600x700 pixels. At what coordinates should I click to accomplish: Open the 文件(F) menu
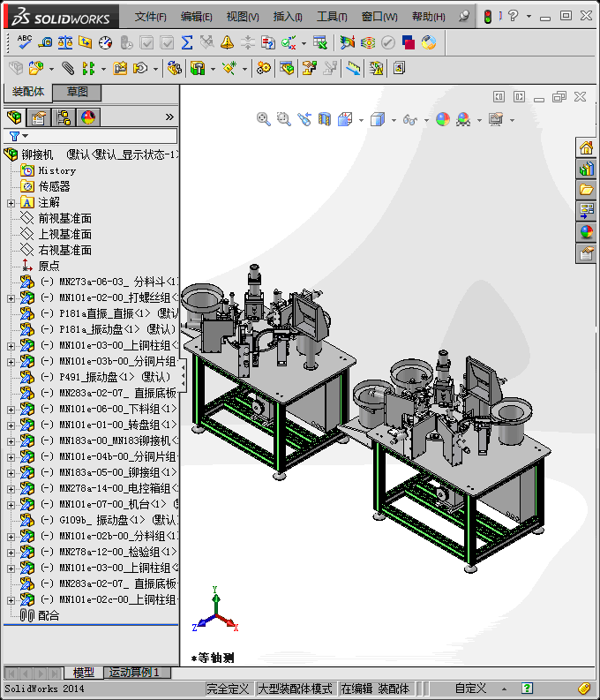click(151, 17)
